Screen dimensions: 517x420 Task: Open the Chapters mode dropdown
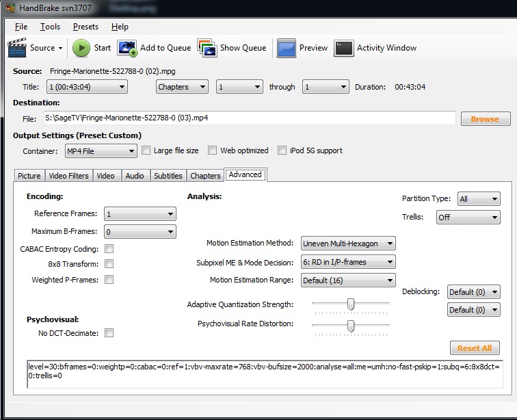click(182, 87)
